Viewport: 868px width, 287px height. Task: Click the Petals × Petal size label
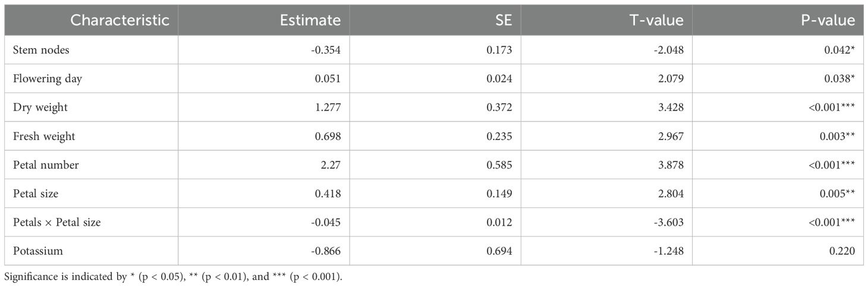click(56, 223)
